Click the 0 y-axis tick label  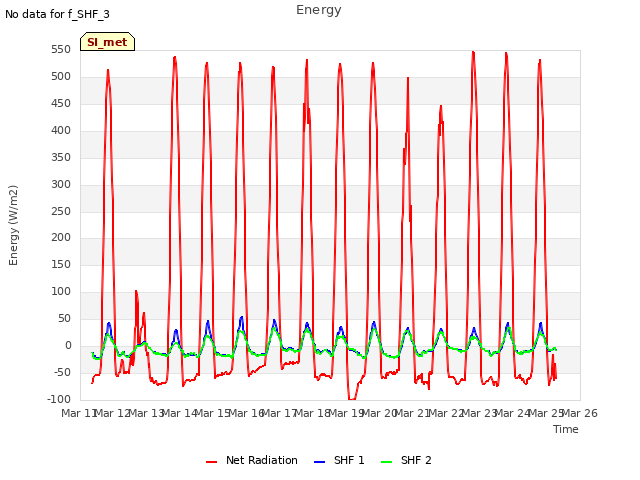click(x=68, y=346)
